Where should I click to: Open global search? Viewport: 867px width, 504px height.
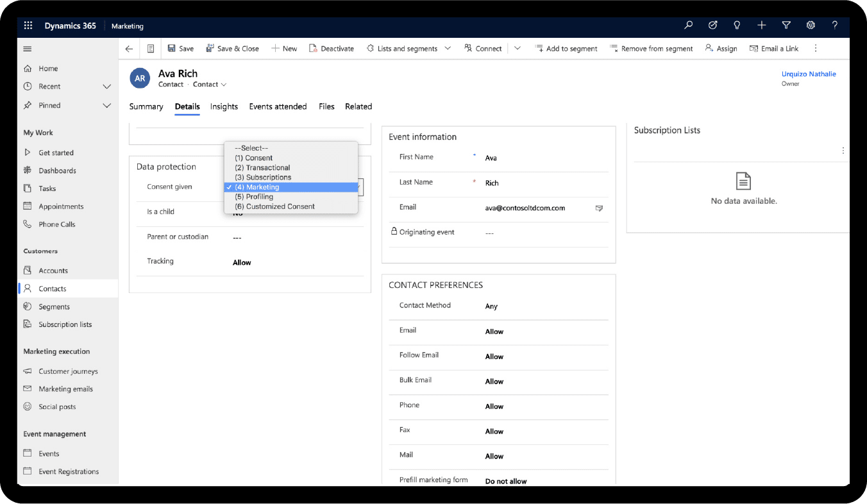[x=688, y=25]
